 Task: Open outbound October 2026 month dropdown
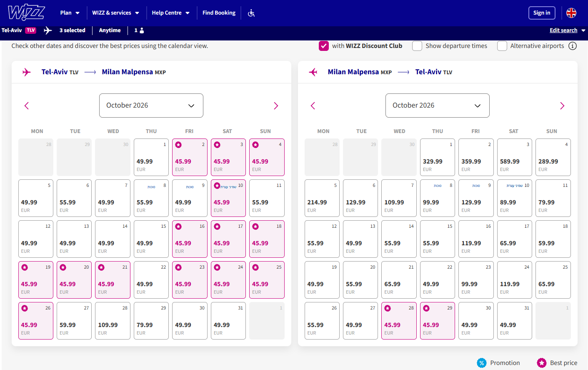coord(151,106)
